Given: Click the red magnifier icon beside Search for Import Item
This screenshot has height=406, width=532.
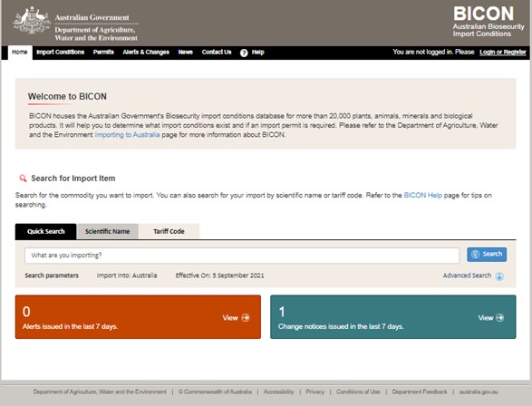Looking at the screenshot, I should pos(23,179).
